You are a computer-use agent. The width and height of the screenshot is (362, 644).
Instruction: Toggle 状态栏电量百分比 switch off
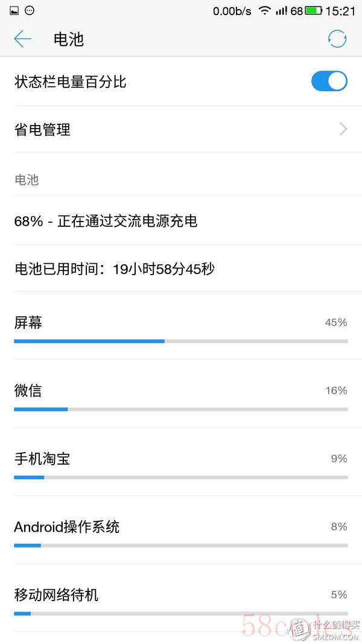[329, 81]
